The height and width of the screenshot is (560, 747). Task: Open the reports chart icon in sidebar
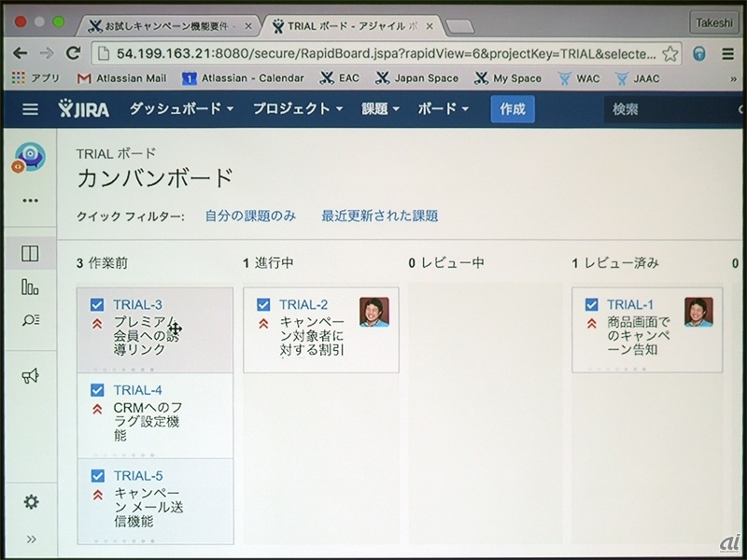point(31,287)
